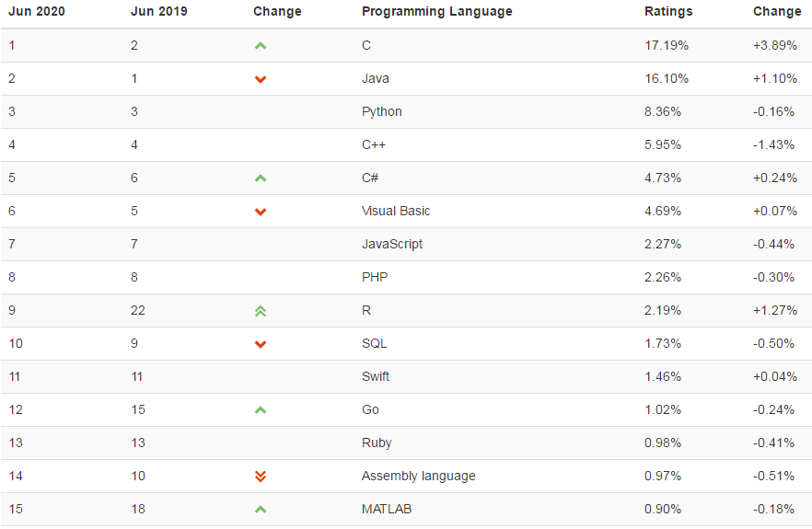Click the Ruby language entry
This screenshot has height=529, width=812.
(x=377, y=443)
